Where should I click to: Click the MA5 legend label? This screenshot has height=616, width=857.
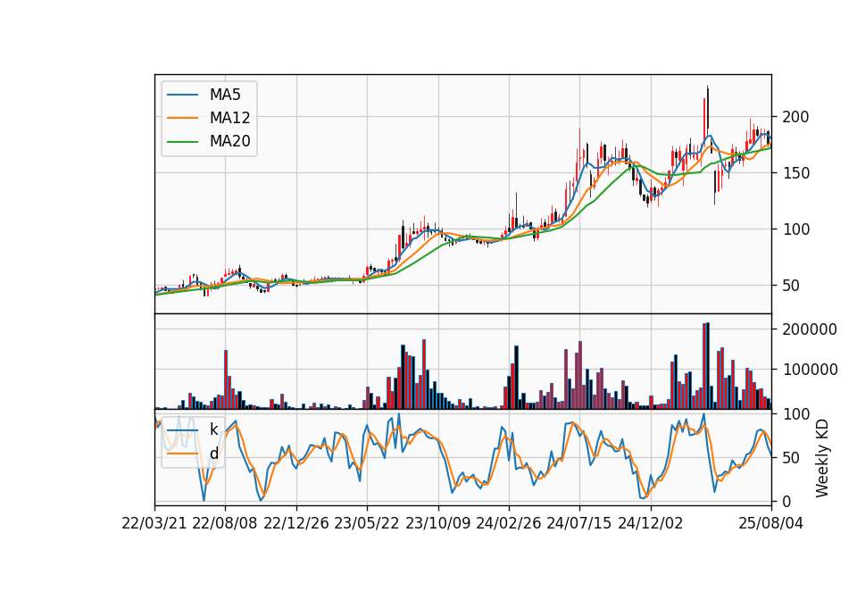[225, 95]
